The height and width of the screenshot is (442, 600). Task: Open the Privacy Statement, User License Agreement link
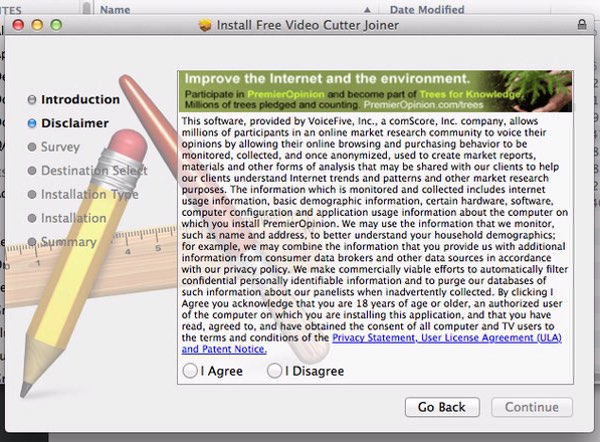(446, 338)
